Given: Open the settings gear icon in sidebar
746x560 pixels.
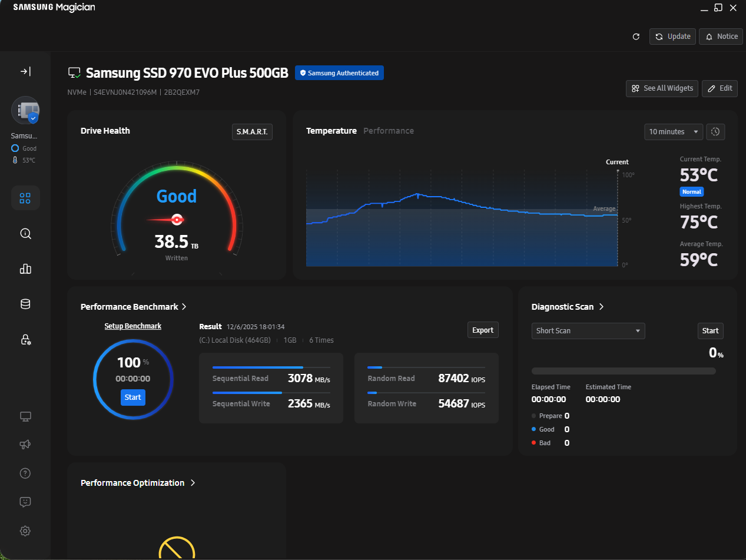Looking at the screenshot, I should (x=25, y=531).
